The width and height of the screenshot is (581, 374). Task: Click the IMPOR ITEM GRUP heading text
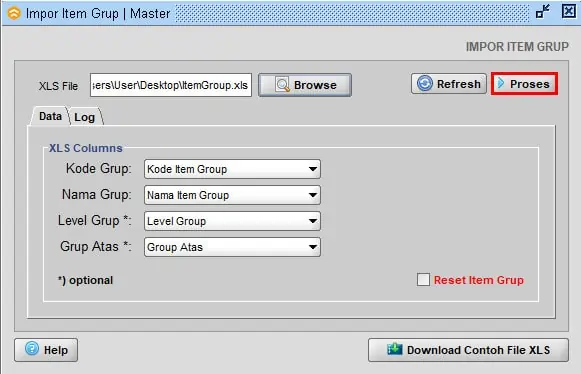(x=517, y=47)
